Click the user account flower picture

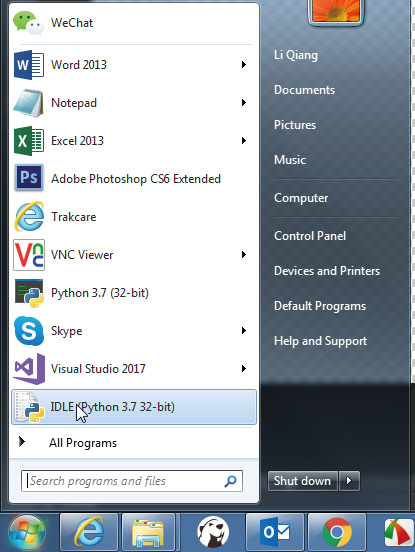click(x=335, y=11)
